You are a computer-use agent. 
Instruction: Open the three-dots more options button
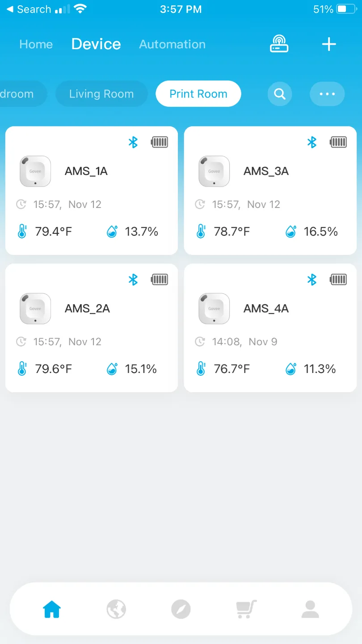(327, 94)
